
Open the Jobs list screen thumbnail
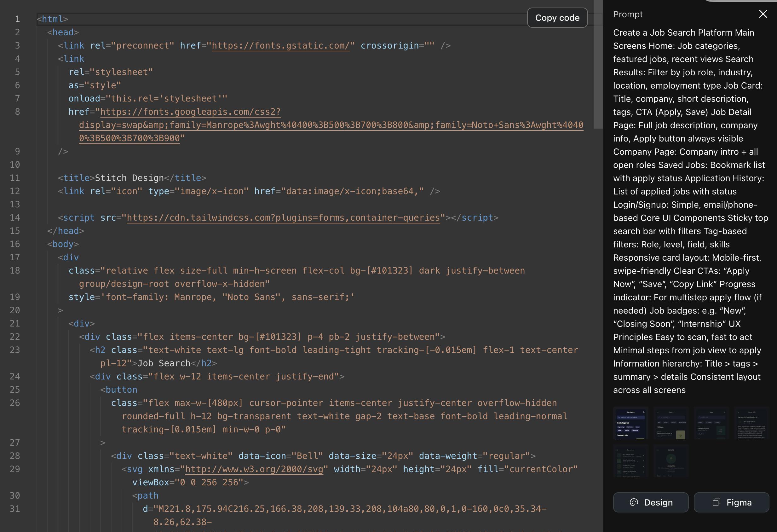711,423
